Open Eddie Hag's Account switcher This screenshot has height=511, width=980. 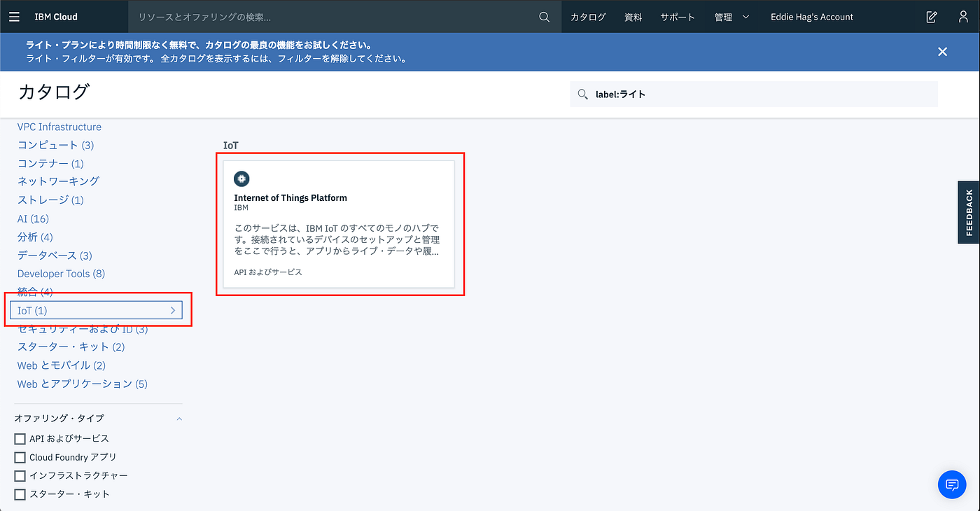(x=812, y=17)
